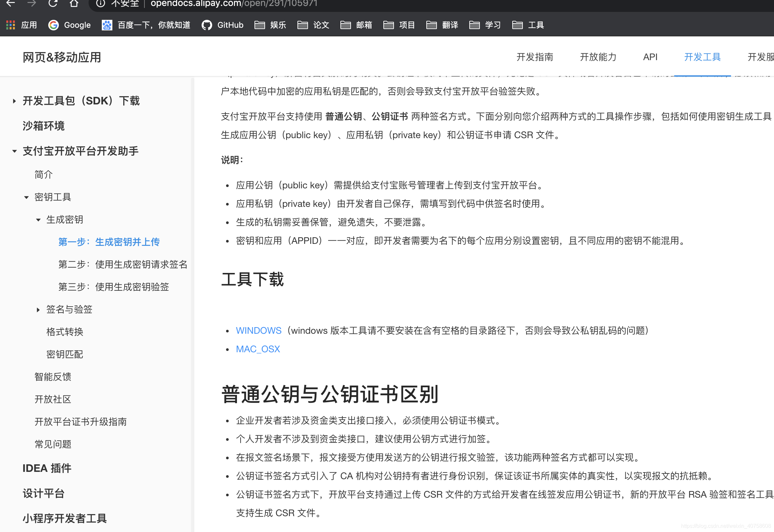Open the 翻译 bookmark folder
Viewport: 774px width, 532px height.
442,25
